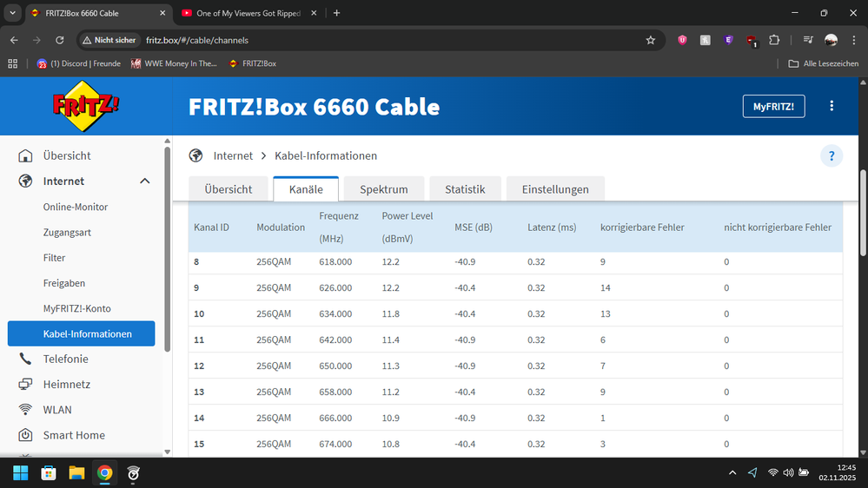Image resolution: width=868 pixels, height=488 pixels.
Task: Click the address bar URL
Action: pos(197,41)
